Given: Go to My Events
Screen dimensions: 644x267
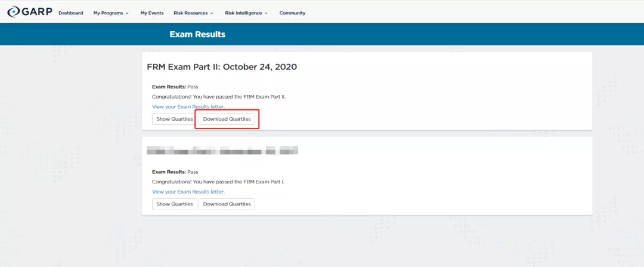Looking at the screenshot, I should point(151,13).
